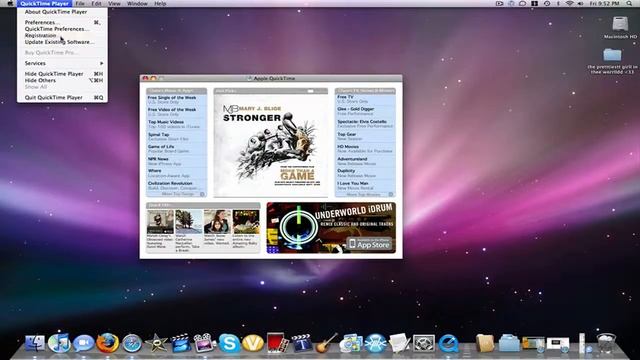Click the Mary J. Blige Stronger artwork
The image size is (640, 360).
pyautogui.click(x=271, y=146)
